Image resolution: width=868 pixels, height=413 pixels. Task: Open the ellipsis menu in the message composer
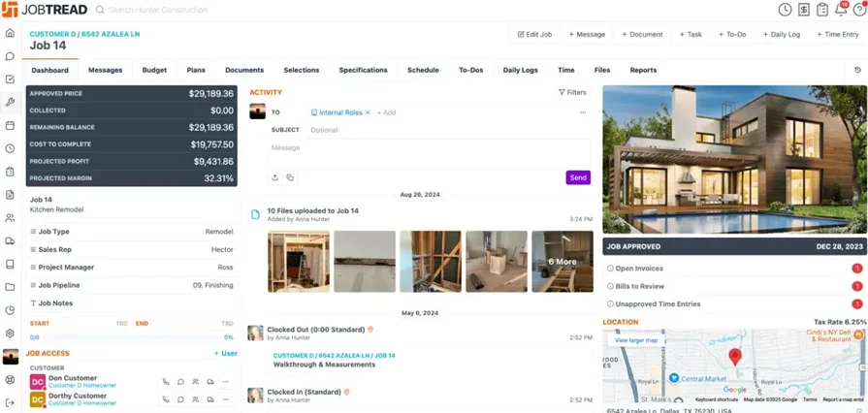coord(583,112)
